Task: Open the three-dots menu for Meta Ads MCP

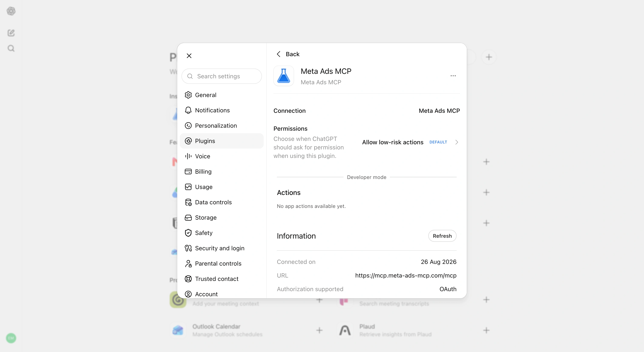Action: (x=453, y=76)
